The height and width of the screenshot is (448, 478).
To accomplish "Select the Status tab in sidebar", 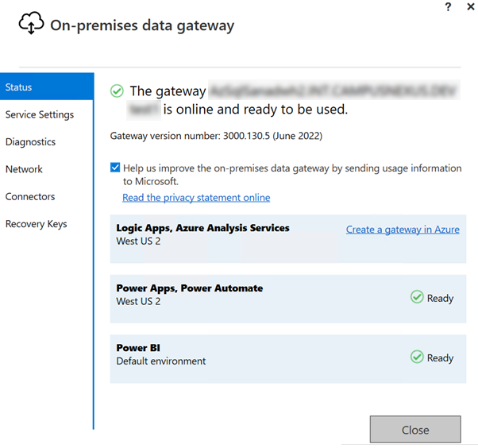I will tap(19, 87).
